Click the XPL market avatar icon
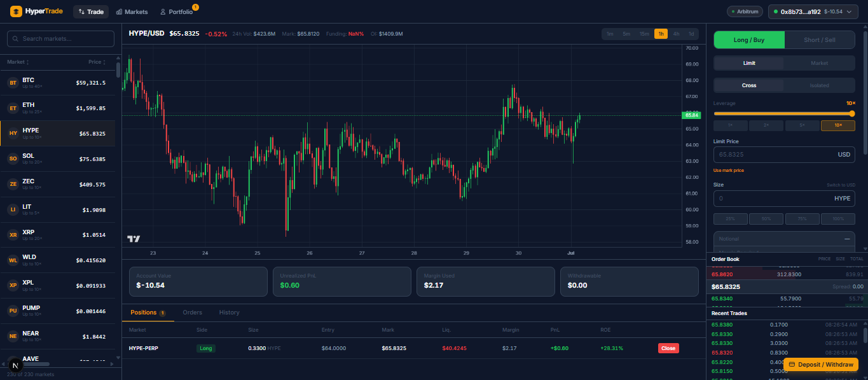 click(13, 286)
